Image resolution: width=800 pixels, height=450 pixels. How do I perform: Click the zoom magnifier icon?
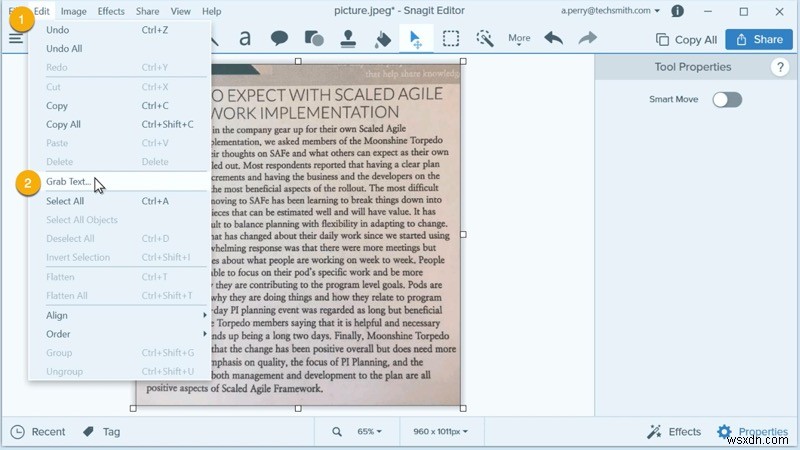click(337, 432)
